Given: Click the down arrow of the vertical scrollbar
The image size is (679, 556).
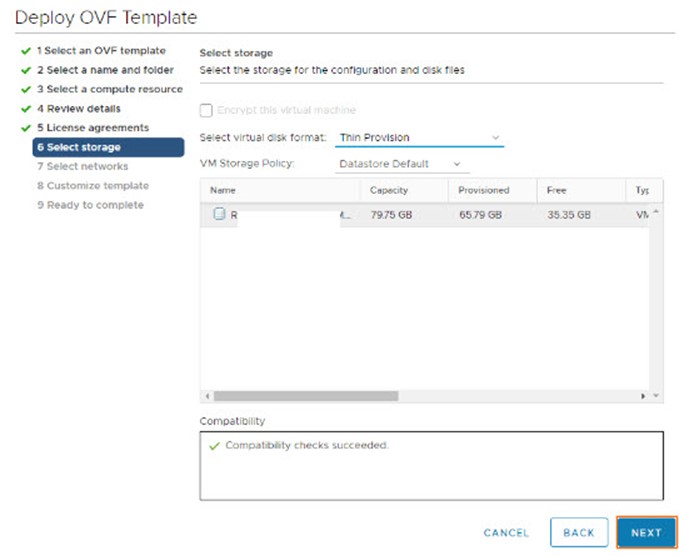Looking at the screenshot, I should click(x=656, y=395).
